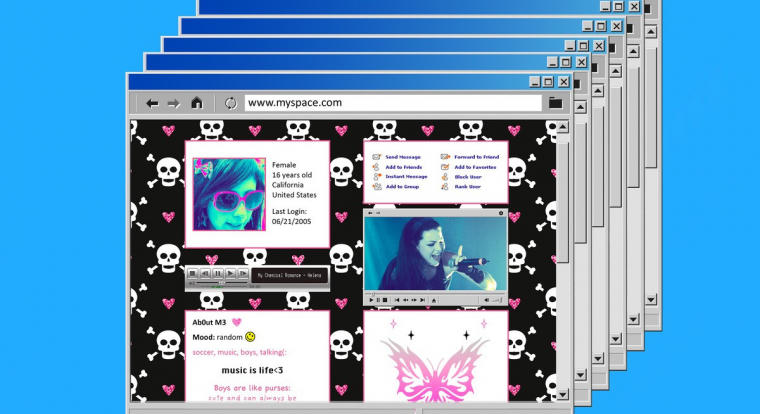Click the icon beside Rank User
The image size is (760, 414).
tap(444, 186)
